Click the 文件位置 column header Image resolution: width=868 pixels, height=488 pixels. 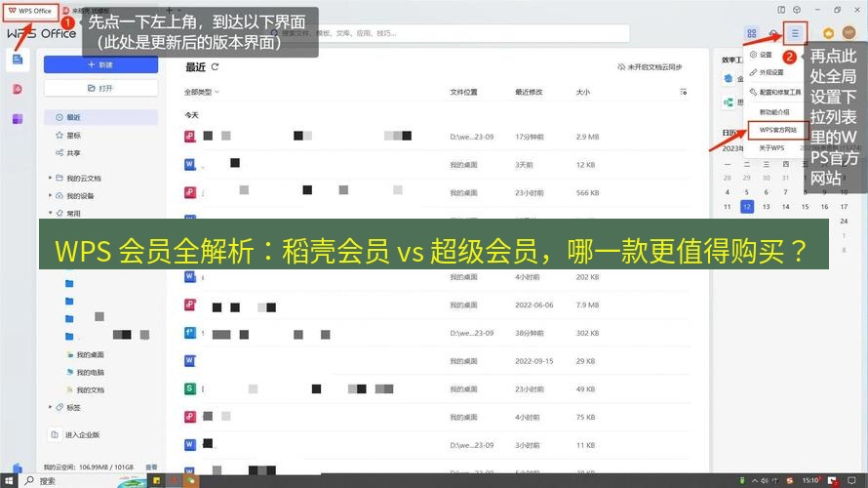(x=463, y=92)
